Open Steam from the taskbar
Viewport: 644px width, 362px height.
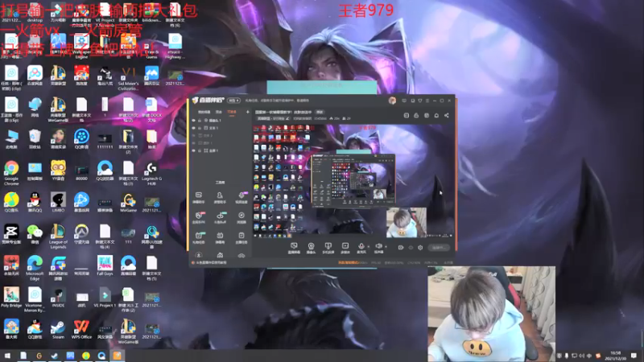(x=55, y=356)
